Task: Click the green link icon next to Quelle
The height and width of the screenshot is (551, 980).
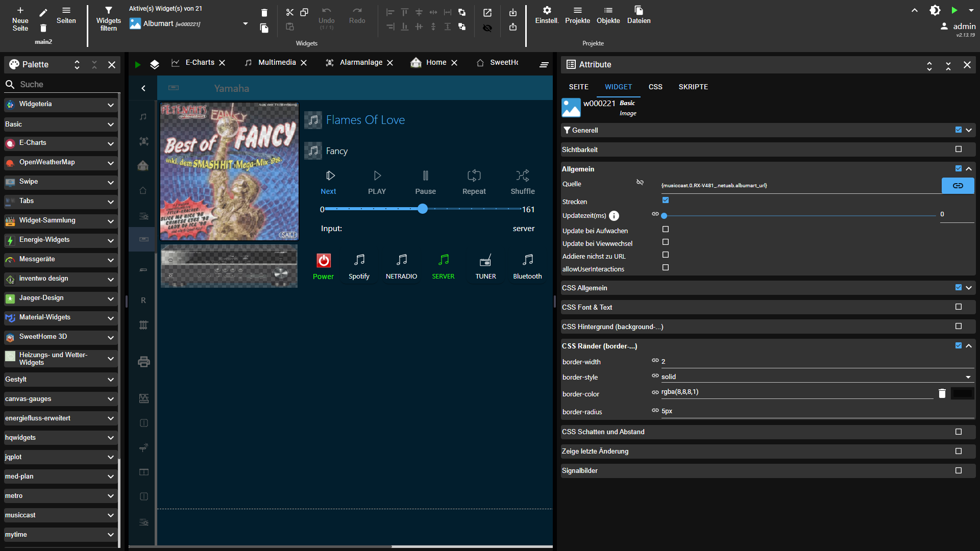Action: pos(958,185)
